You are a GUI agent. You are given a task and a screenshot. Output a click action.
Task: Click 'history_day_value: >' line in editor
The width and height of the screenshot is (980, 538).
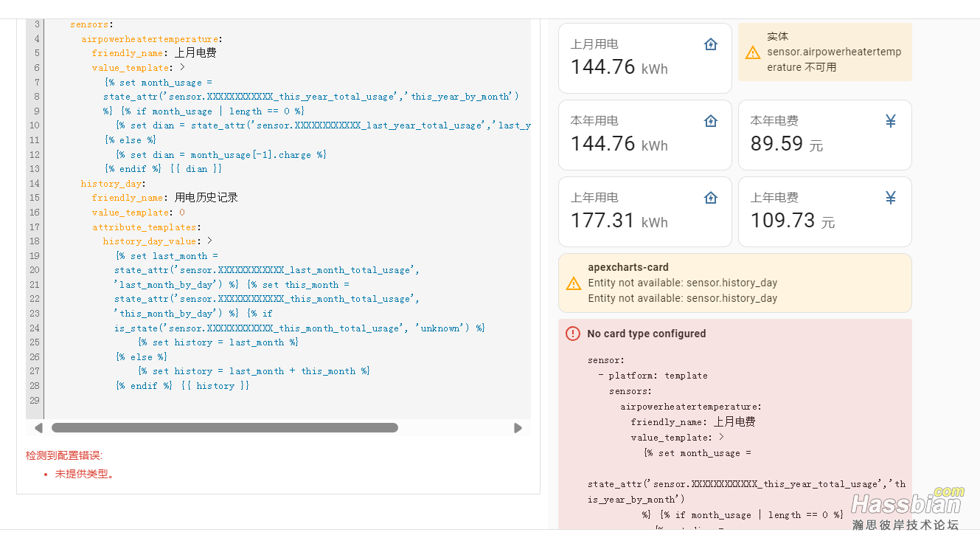158,241
